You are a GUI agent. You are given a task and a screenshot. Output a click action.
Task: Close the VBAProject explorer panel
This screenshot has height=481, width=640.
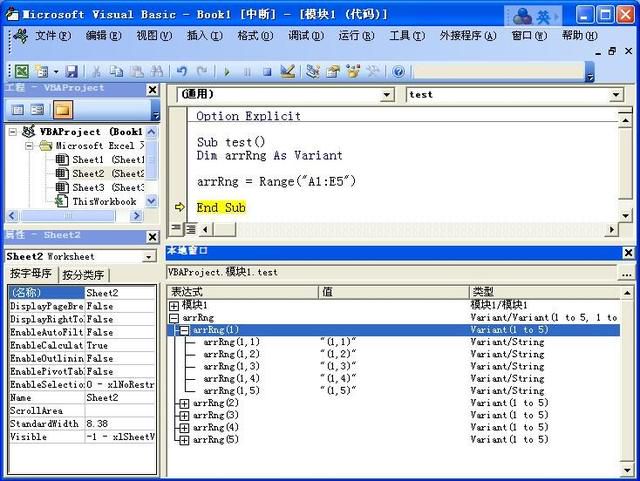[152, 89]
